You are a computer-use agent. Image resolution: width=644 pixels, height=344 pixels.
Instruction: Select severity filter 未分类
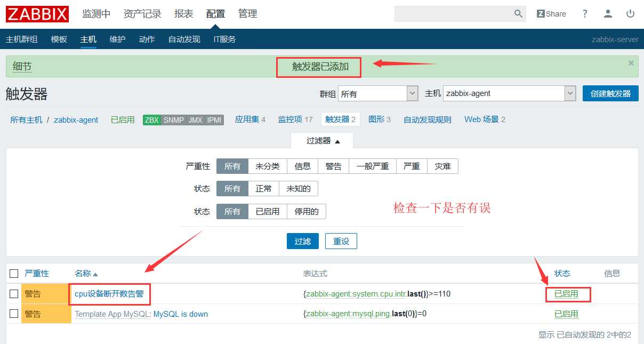(268, 166)
